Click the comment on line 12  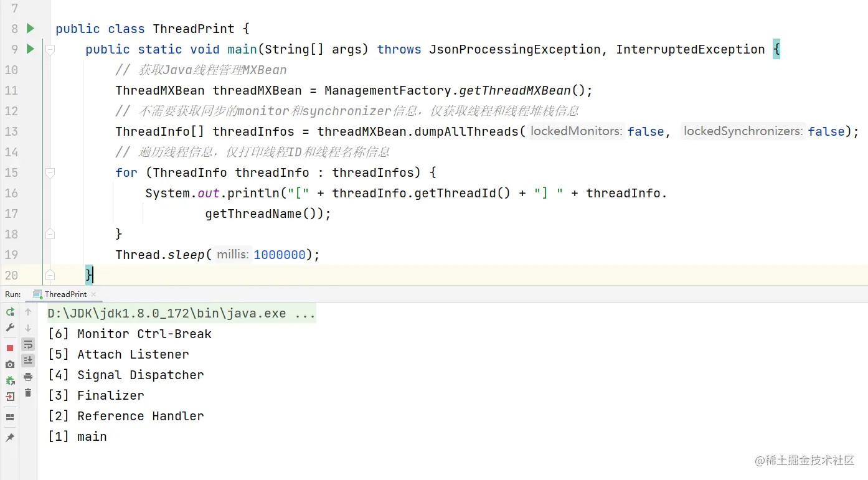coord(347,111)
